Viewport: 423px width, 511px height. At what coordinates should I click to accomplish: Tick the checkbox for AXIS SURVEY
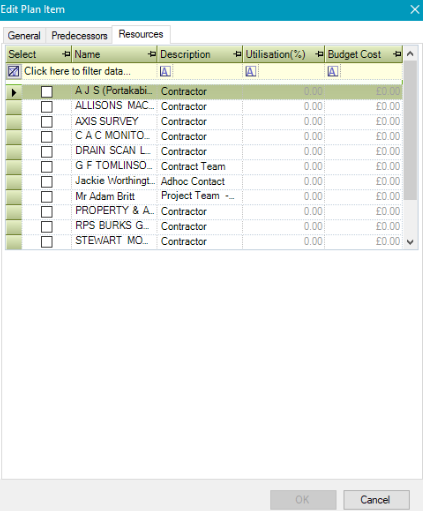47,122
